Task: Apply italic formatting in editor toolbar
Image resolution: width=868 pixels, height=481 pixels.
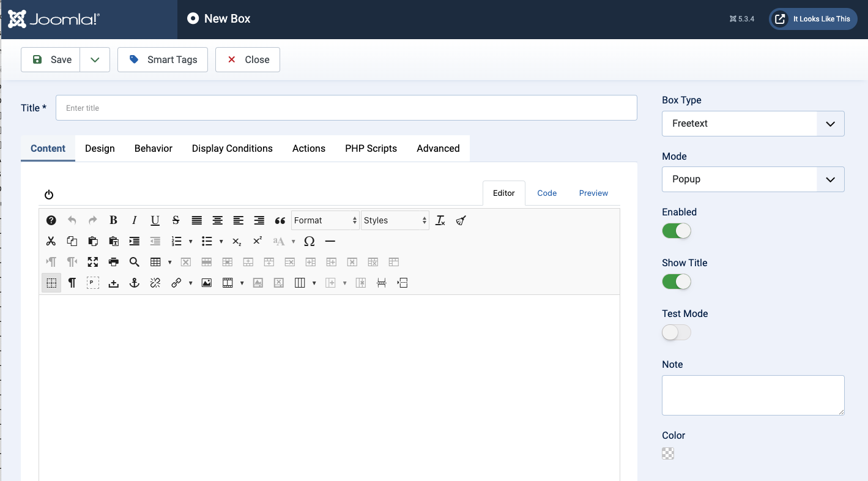Action: [134, 220]
